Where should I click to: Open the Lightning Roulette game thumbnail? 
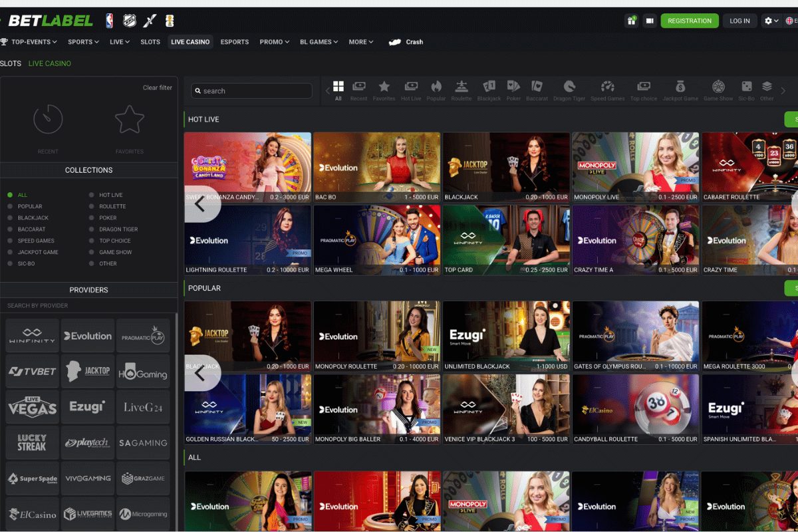click(x=247, y=239)
